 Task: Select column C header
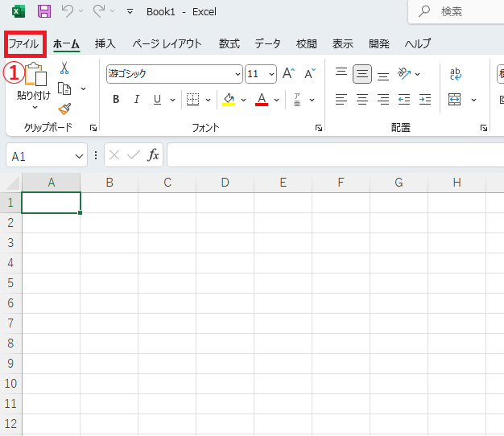click(167, 183)
